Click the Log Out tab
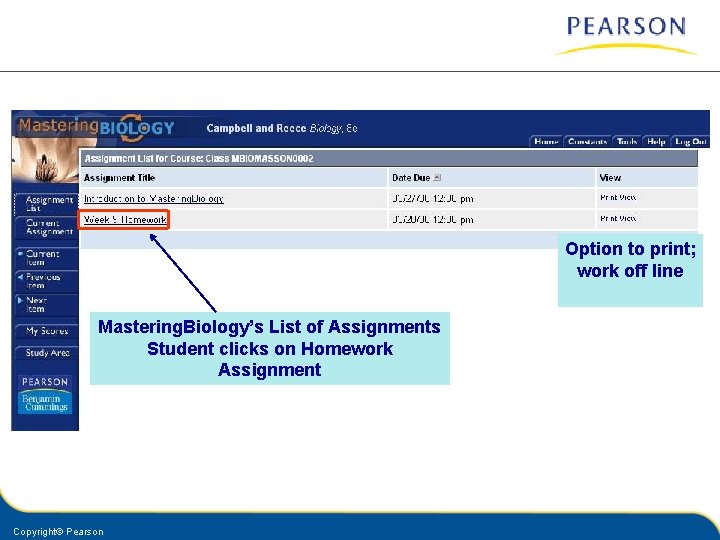The image size is (720, 540). [x=690, y=141]
